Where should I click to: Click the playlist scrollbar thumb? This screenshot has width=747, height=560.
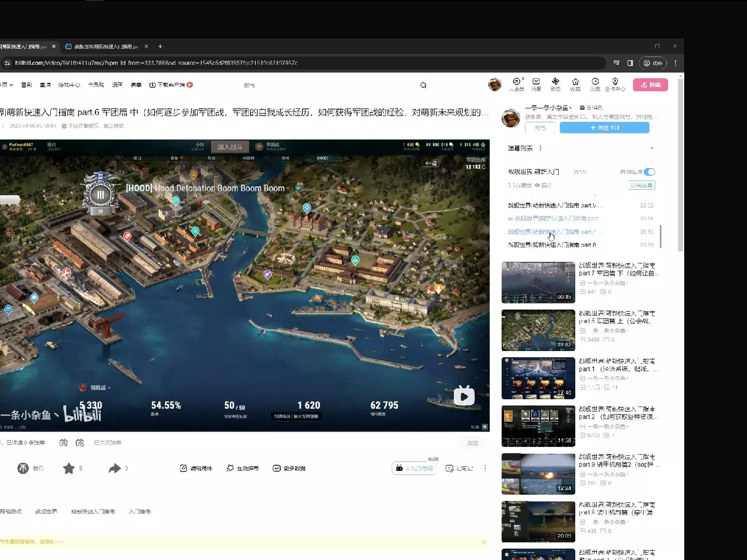660,236
